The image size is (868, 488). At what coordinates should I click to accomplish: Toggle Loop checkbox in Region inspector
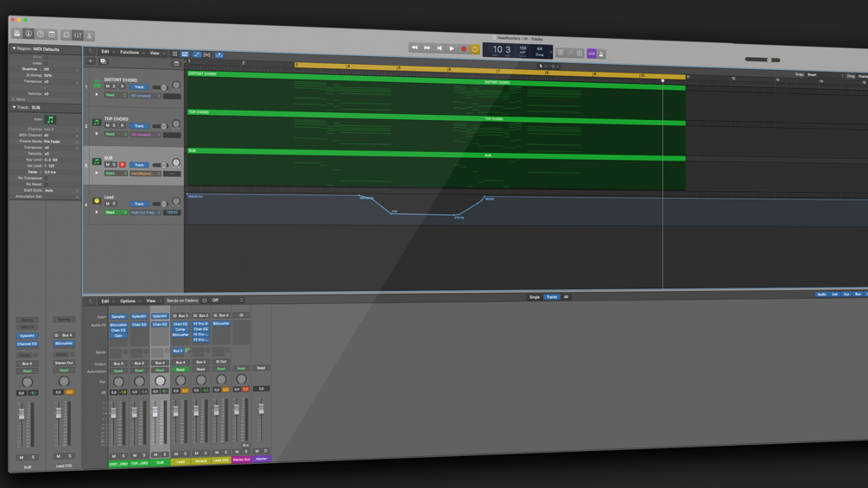(46, 63)
